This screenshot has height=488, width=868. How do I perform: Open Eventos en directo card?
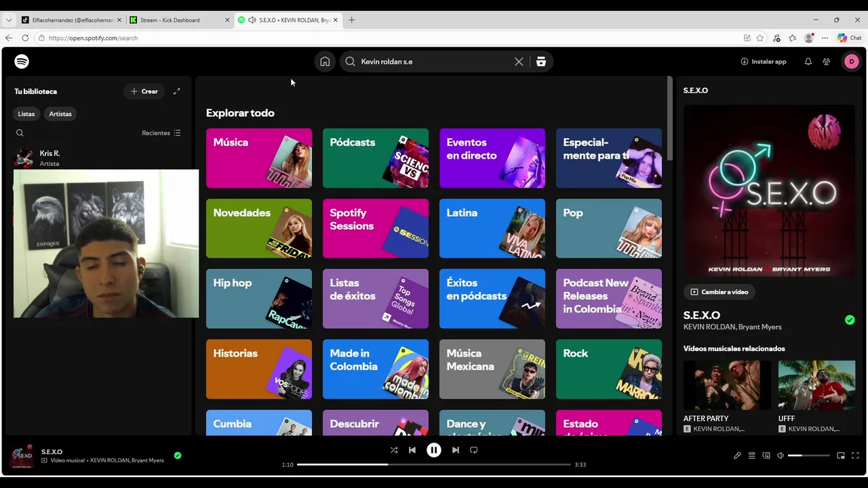click(492, 158)
